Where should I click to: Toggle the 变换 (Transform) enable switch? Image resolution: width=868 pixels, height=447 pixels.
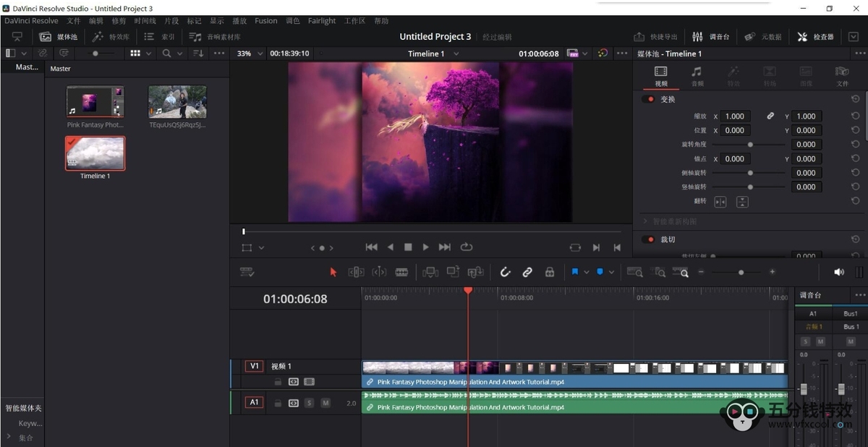pyautogui.click(x=648, y=99)
